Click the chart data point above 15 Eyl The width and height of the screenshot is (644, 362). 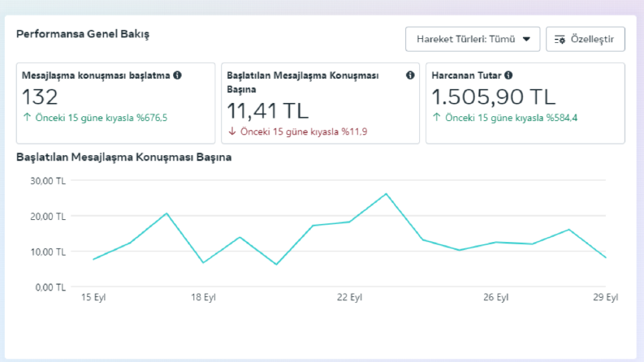[x=93, y=260]
